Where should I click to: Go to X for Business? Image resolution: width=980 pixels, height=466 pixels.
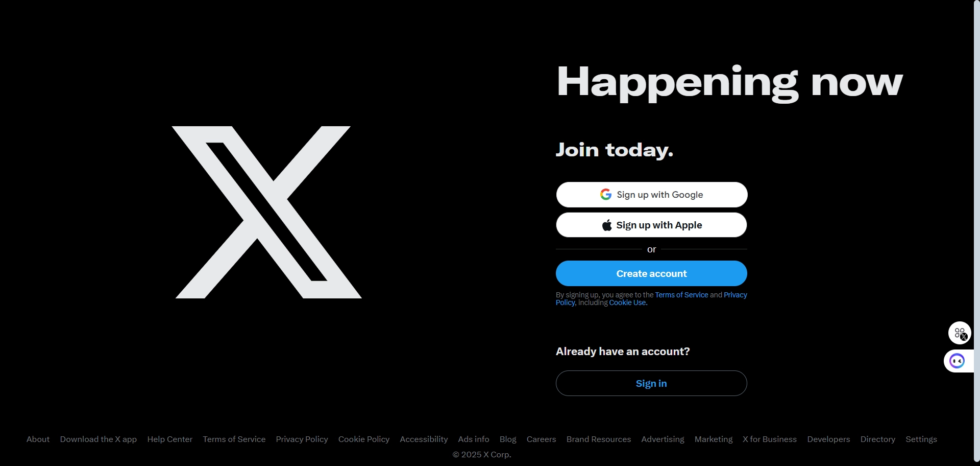click(x=770, y=439)
